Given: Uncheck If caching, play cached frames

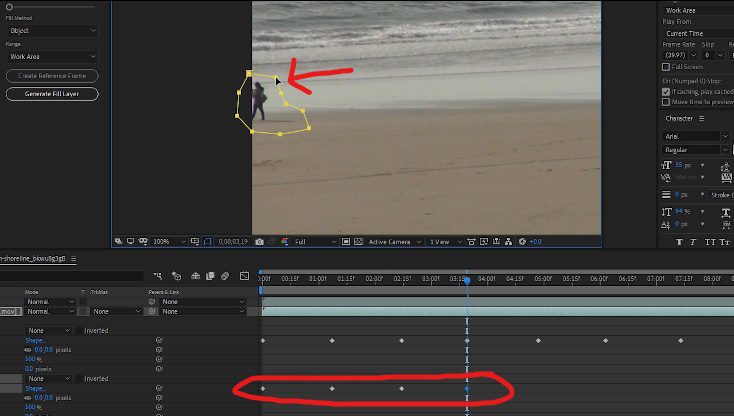Looking at the screenshot, I should [x=666, y=91].
